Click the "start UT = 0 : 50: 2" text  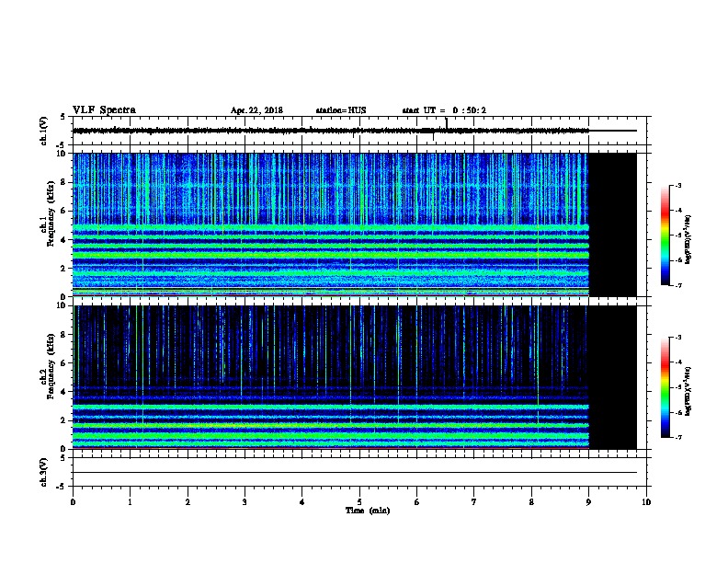[444, 110]
